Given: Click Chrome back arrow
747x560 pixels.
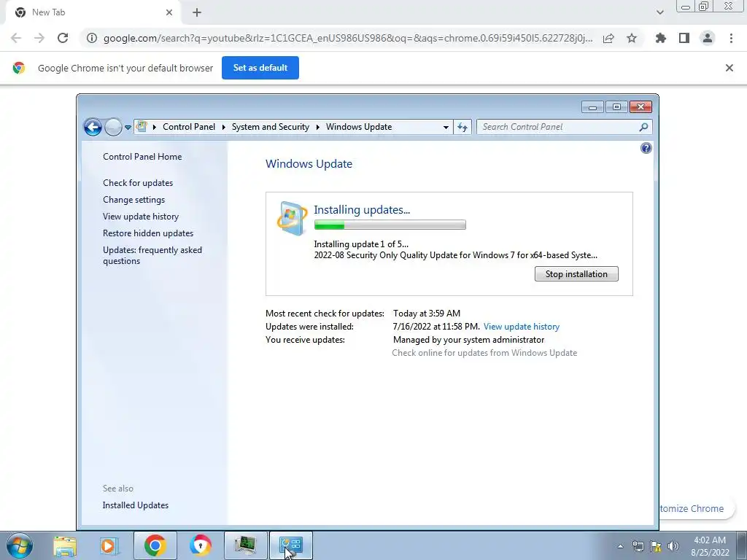Looking at the screenshot, I should [x=16, y=38].
